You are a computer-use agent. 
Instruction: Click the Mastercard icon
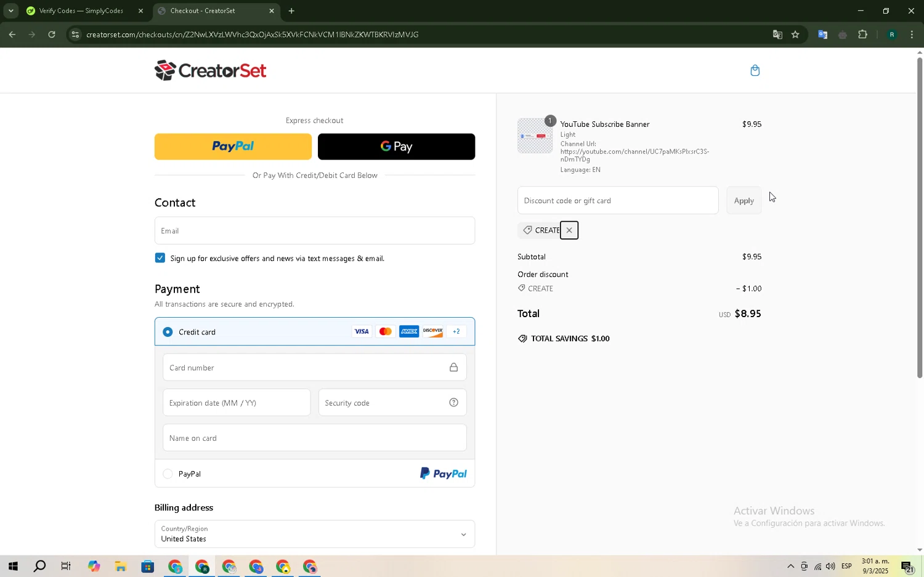click(386, 332)
